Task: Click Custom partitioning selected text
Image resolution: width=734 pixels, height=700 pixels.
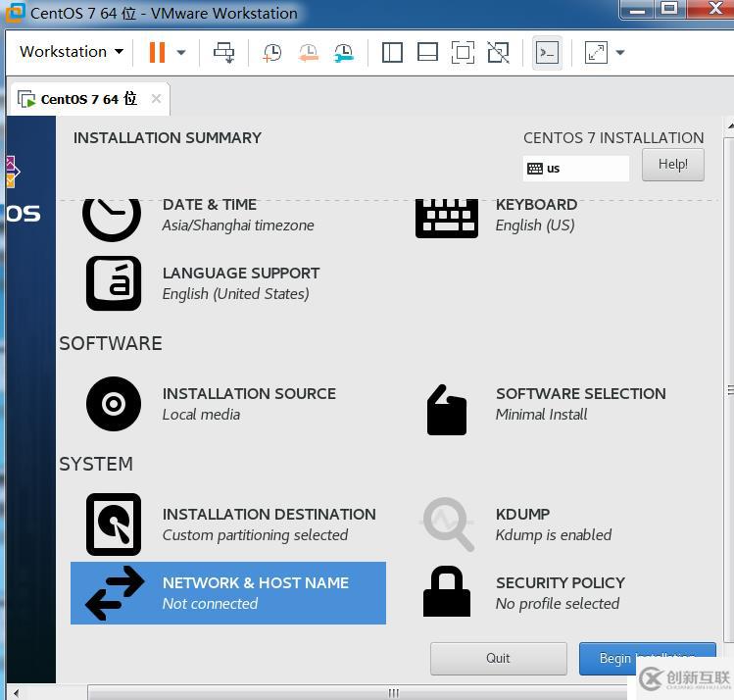Action: pos(255,534)
